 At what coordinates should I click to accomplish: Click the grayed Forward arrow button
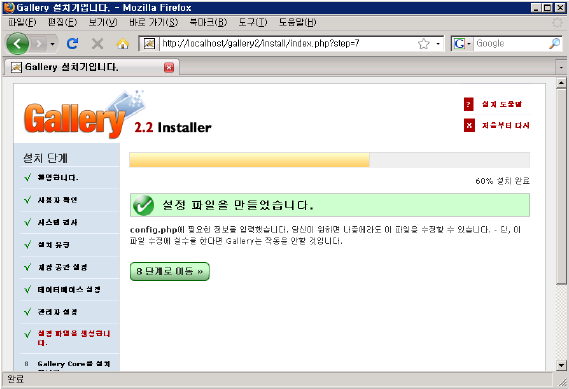point(38,44)
